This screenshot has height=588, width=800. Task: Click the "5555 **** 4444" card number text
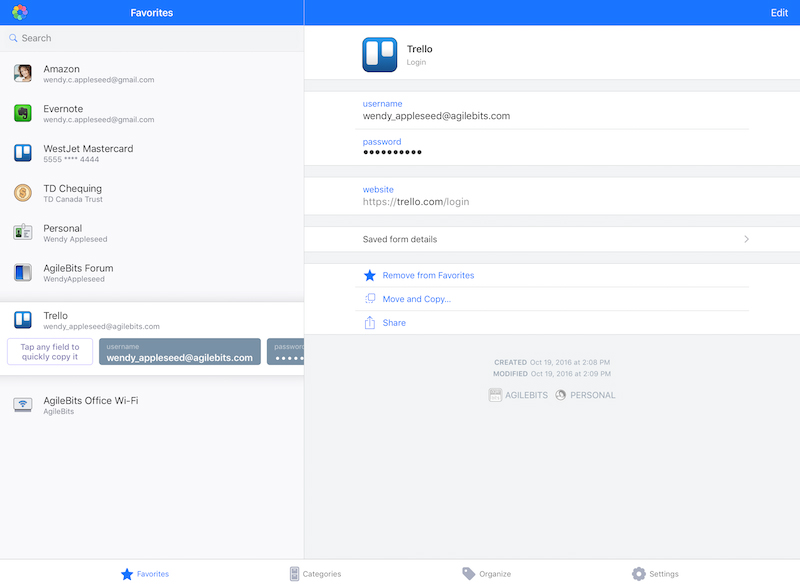(x=71, y=160)
